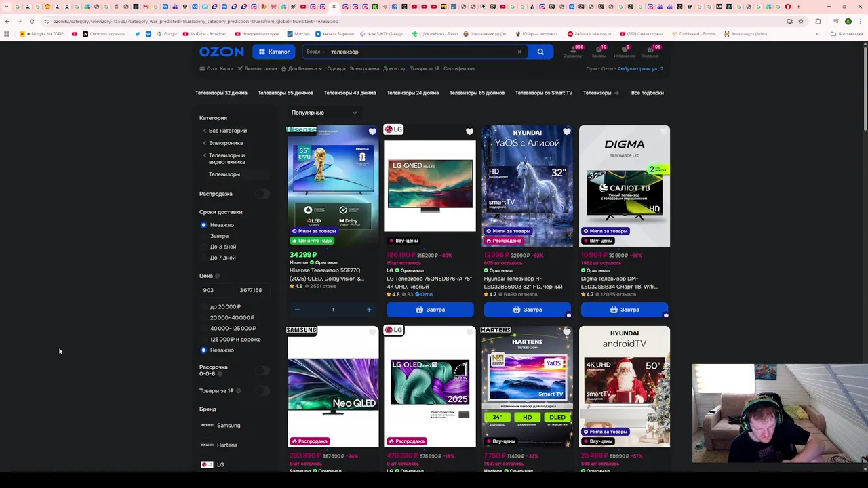
Task: Select the Телевизоры 55 дюймов collection
Action: [285, 93]
